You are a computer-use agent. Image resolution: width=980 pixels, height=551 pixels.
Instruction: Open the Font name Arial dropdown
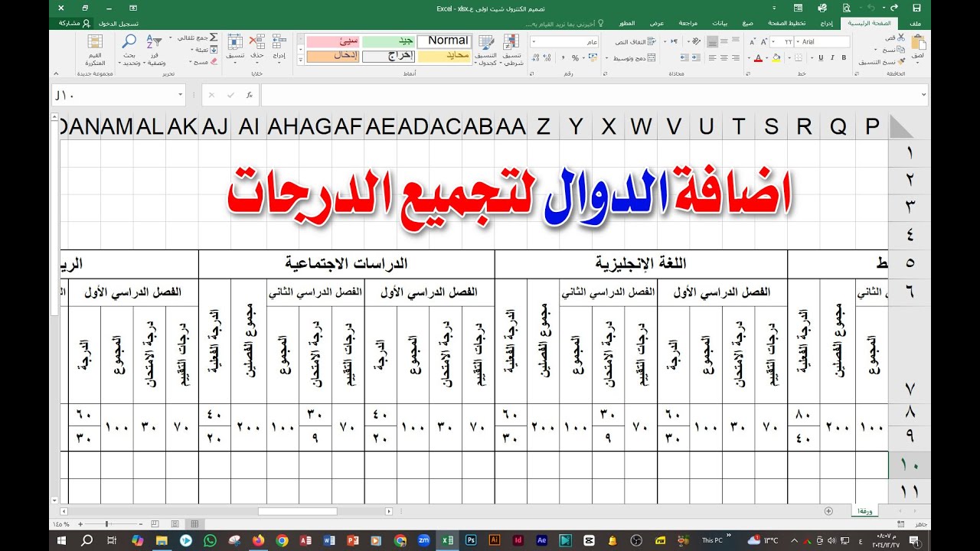(x=799, y=41)
